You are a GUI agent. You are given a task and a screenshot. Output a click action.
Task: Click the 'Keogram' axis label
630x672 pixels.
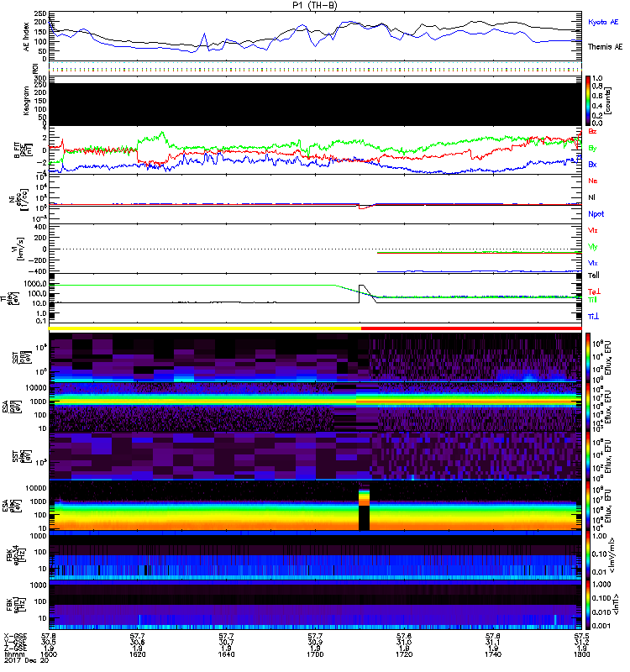[27, 100]
